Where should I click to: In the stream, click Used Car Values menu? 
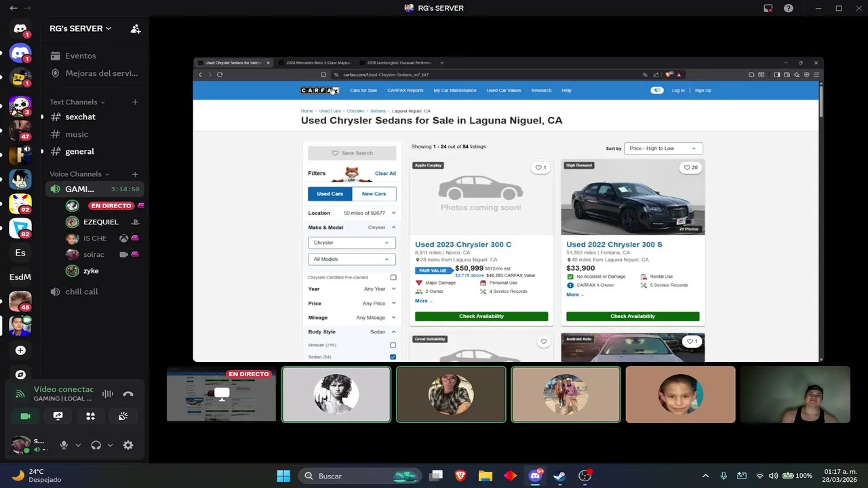point(504,90)
